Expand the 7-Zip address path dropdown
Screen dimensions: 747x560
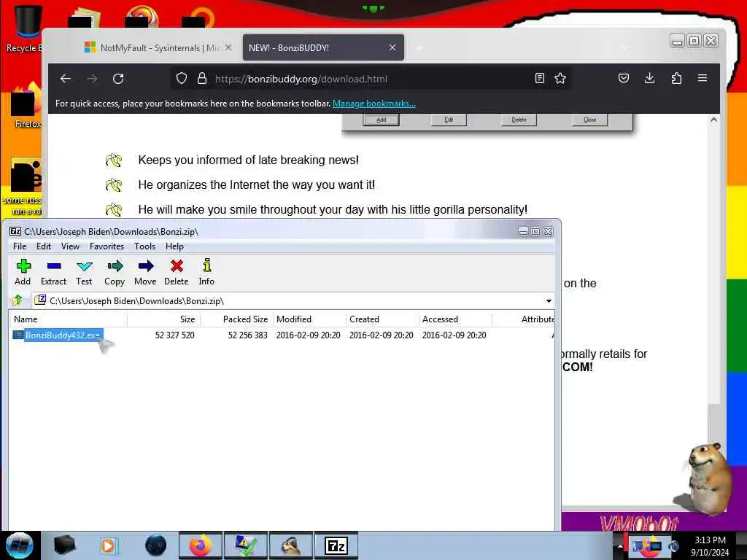click(549, 301)
